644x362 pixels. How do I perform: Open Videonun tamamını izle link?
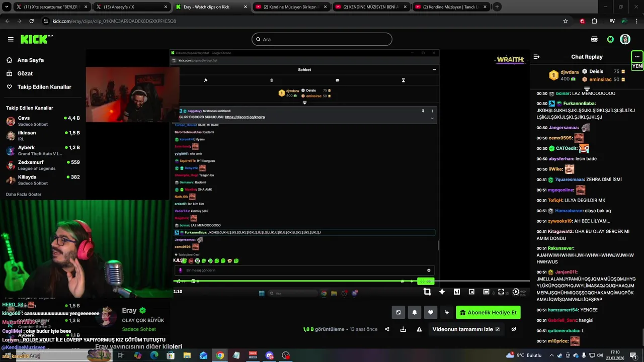pos(466,329)
